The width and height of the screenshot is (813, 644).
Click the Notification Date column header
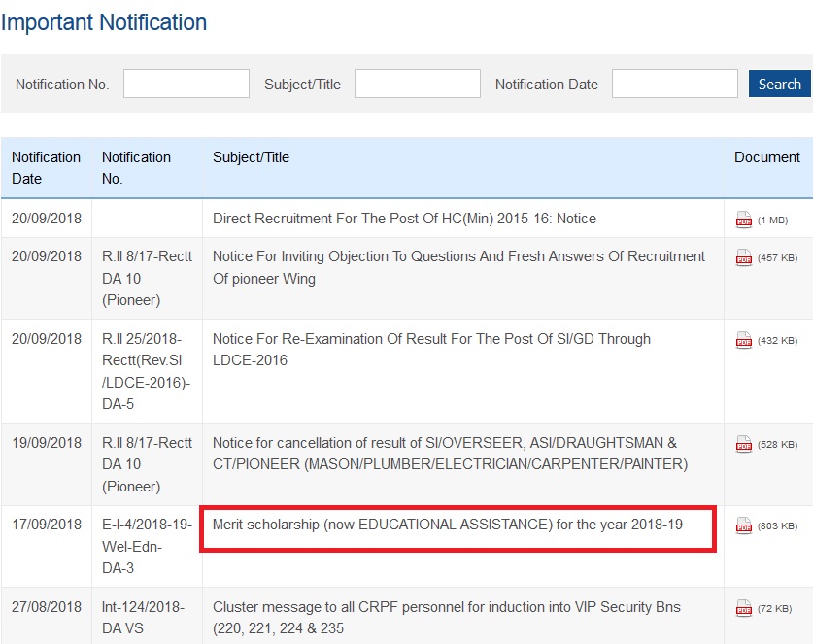(x=47, y=167)
